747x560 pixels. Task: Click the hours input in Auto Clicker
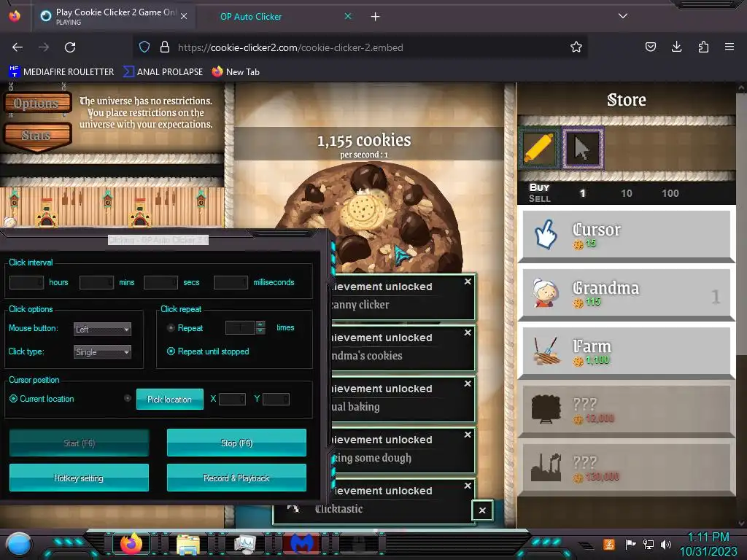pyautogui.click(x=27, y=282)
